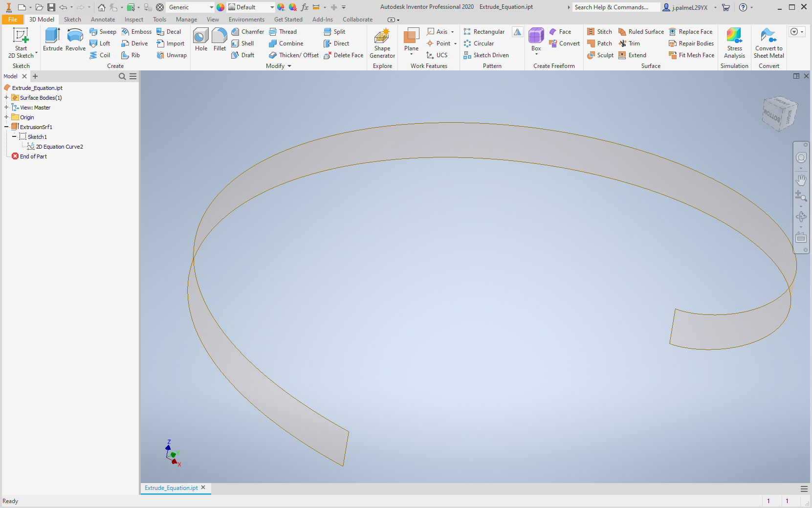Select the Rectangular pattern tool
Image resolution: width=812 pixels, height=508 pixels.
pyautogui.click(x=484, y=32)
